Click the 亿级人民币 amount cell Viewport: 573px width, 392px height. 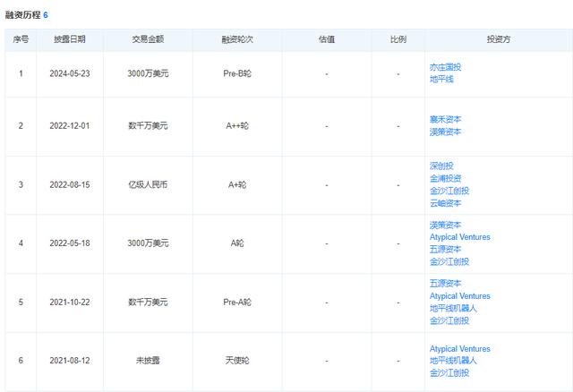(148, 185)
